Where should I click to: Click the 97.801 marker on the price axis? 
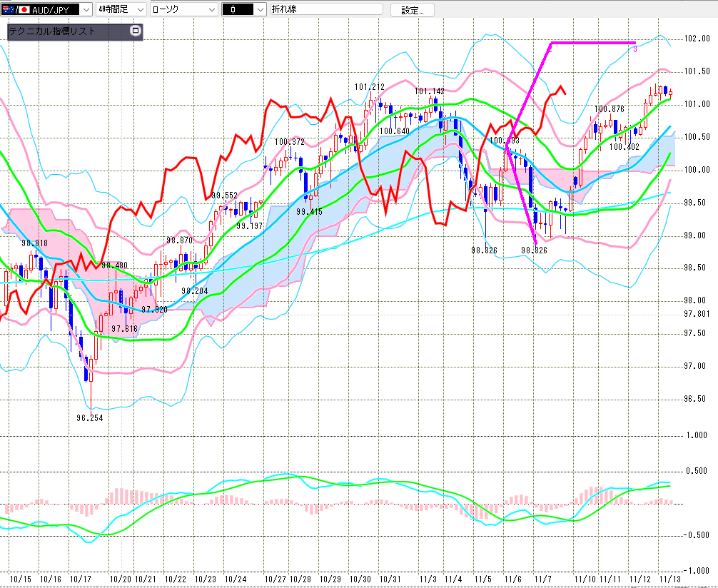click(x=696, y=314)
